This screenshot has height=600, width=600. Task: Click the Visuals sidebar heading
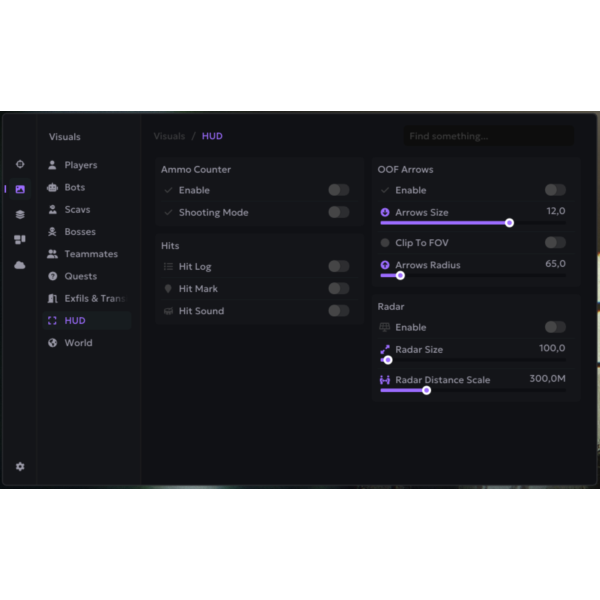pos(65,137)
